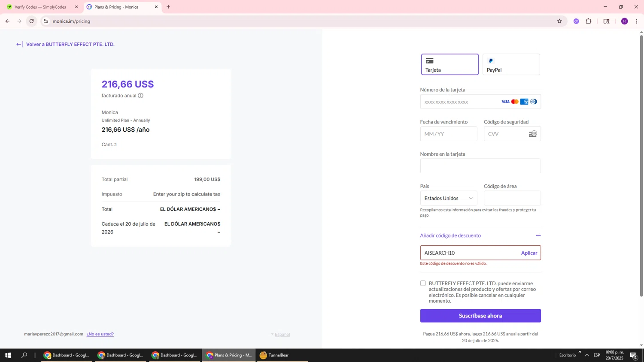Click the ESP keyboard language indicator
The image size is (644, 362).
pos(597,355)
